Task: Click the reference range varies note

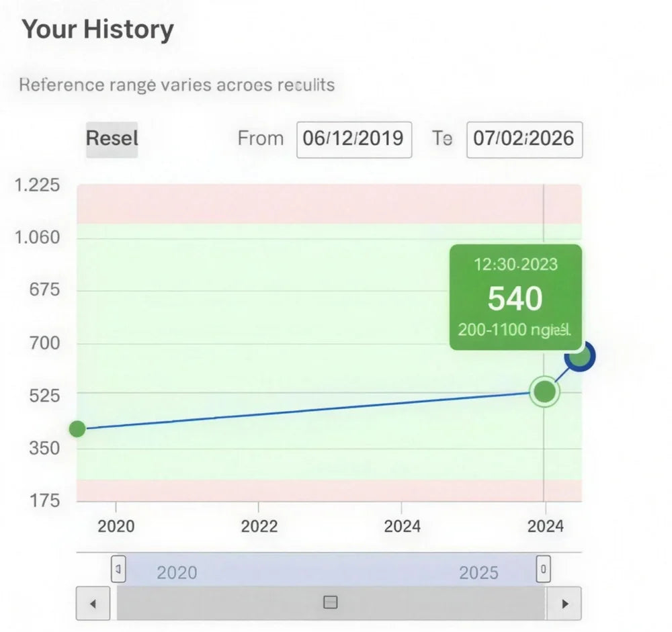Action: coord(177,85)
